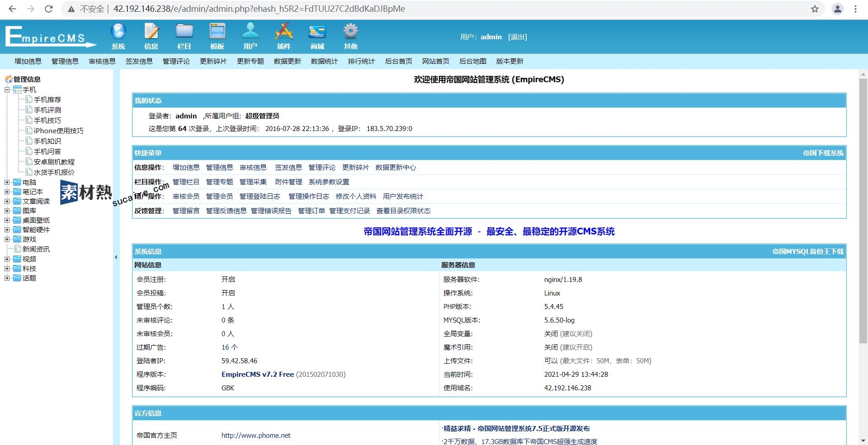Open 版本更新 in the top submenu
Screen dimensions: 868x445
coord(510,61)
